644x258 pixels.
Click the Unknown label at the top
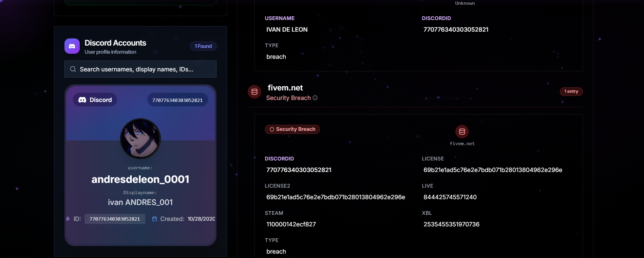click(465, 3)
